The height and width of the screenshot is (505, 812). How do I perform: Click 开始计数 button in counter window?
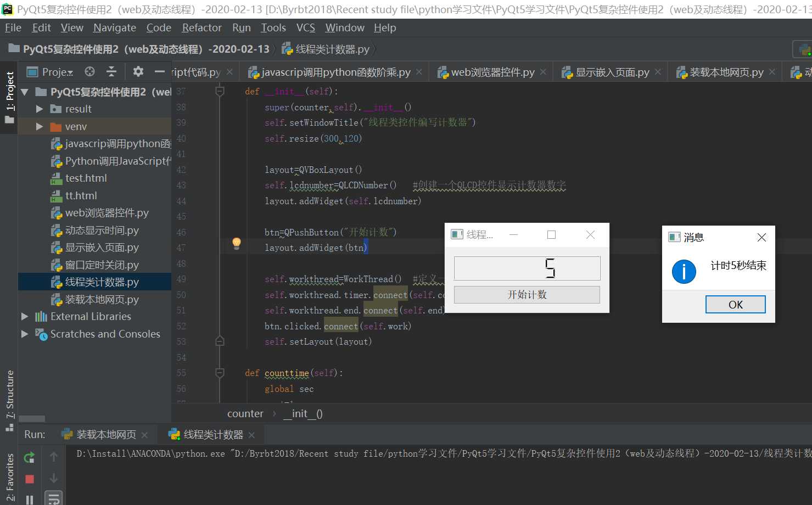[x=527, y=295]
